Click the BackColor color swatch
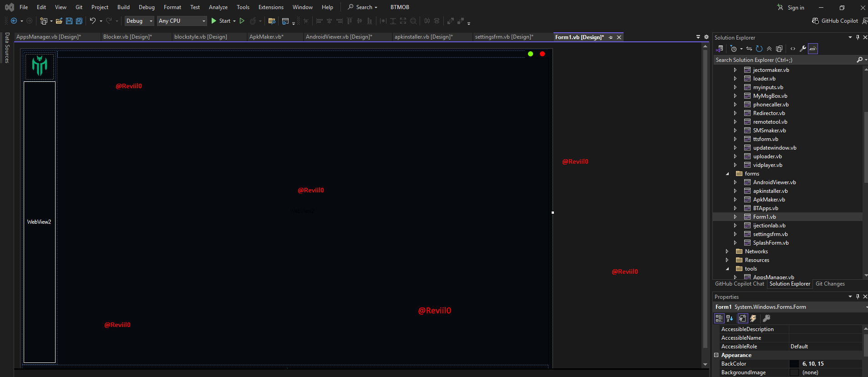Screen dimensions: 868x377 [794, 364]
